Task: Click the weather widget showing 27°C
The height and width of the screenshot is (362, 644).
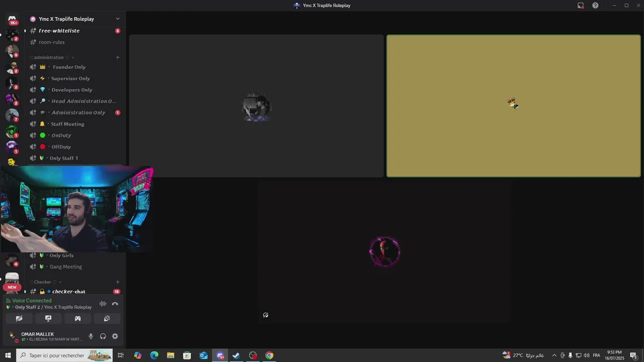Action: pos(523,355)
